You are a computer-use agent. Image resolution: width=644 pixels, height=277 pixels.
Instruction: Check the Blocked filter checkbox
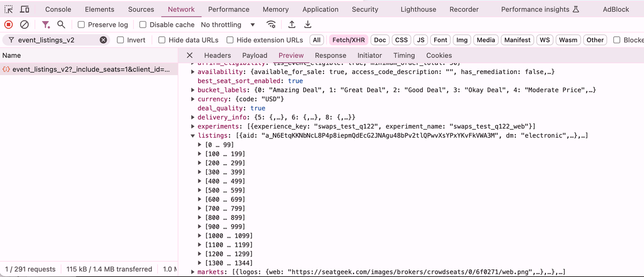617,40
